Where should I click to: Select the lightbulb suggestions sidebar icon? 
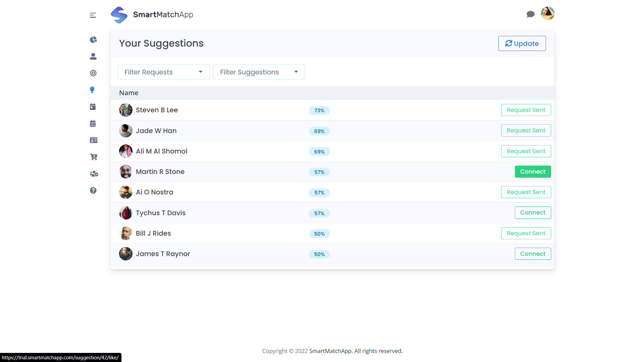(92, 90)
